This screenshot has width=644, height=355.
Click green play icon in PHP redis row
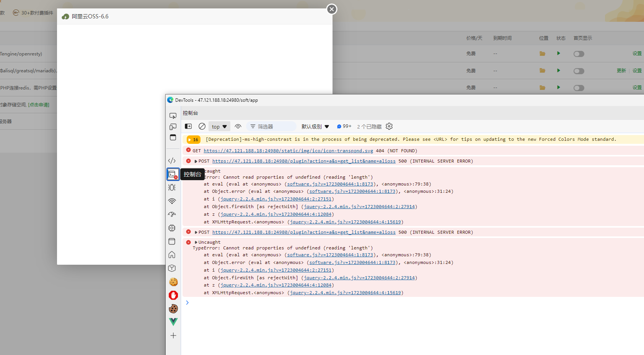point(559,87)
